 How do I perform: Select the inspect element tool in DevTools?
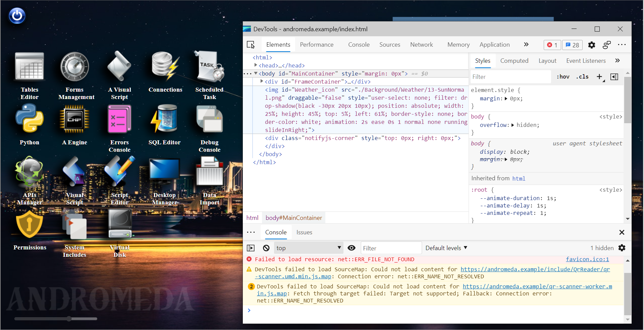point(251,45)
